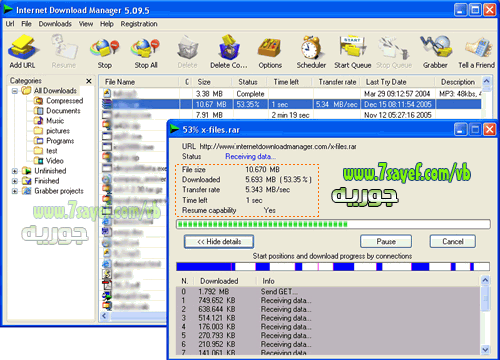This screenshot has width=500, height=360.
Task: Open the Downloads menu
Action: (55, 24)
